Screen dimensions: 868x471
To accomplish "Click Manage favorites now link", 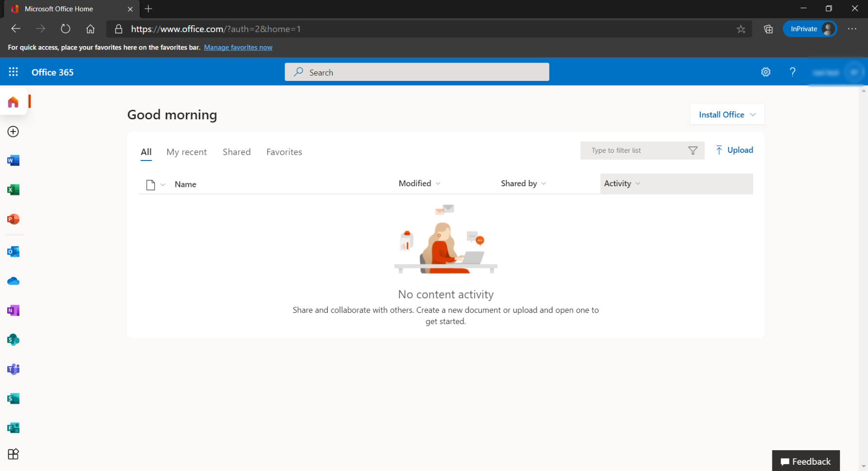I will (x=238, y=47).
